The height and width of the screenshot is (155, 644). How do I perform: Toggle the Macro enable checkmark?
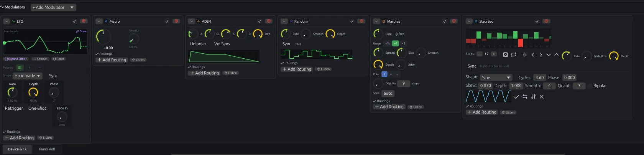167,21
